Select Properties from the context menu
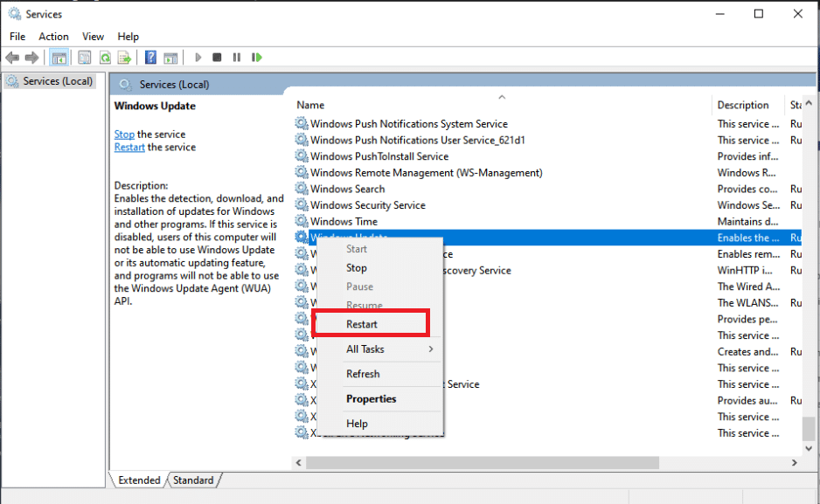 [x=371, y=399]
